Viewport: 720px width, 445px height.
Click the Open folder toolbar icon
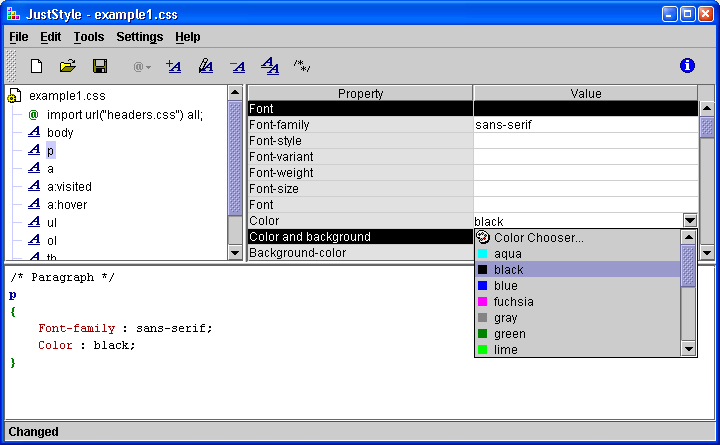click(x=68, y=66)
